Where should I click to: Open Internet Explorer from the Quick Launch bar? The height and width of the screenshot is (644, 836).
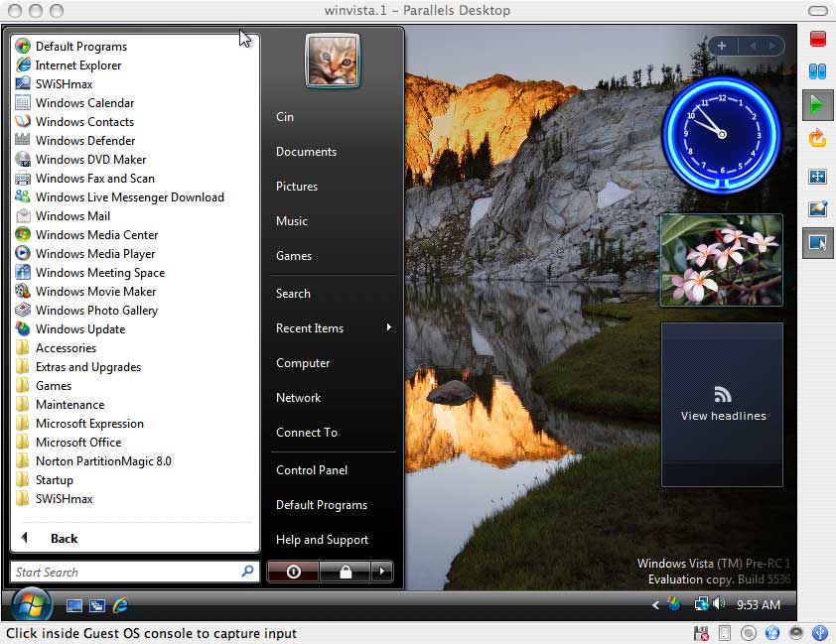(x=121, y=605)
